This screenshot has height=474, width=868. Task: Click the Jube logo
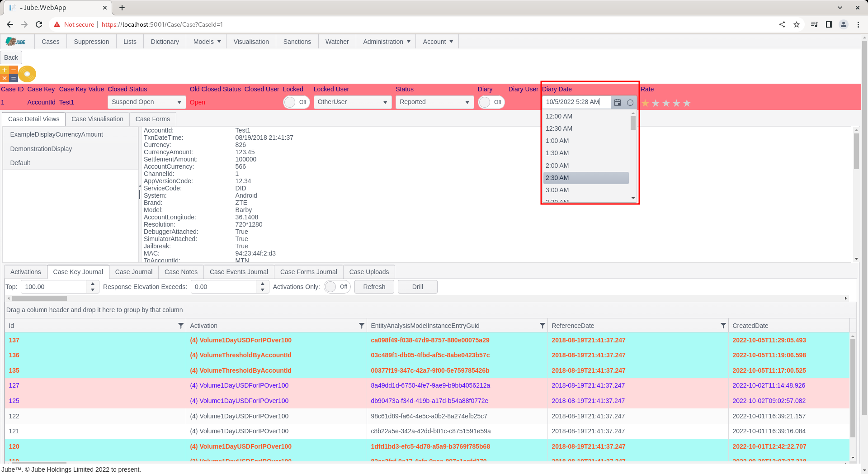tap(16, 42)
